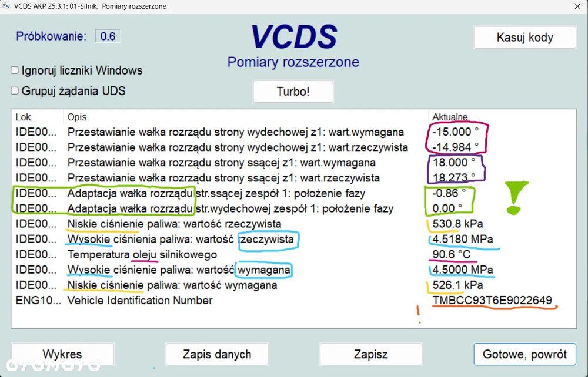Screen dimensions: 588x377
Task: Select row strony ssącej z1: wart.rzeczywista
Action: pyautogui.click(x=293, y=178)
